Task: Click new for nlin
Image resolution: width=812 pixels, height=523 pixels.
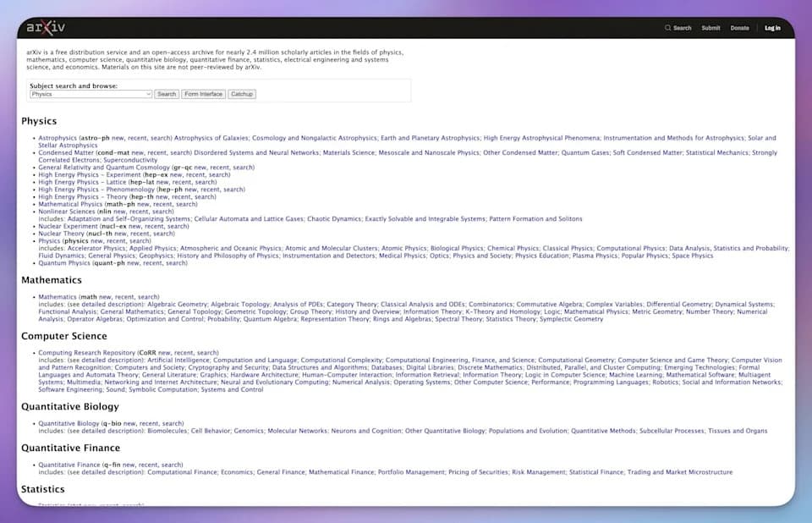Action: (x=119, y=212)
